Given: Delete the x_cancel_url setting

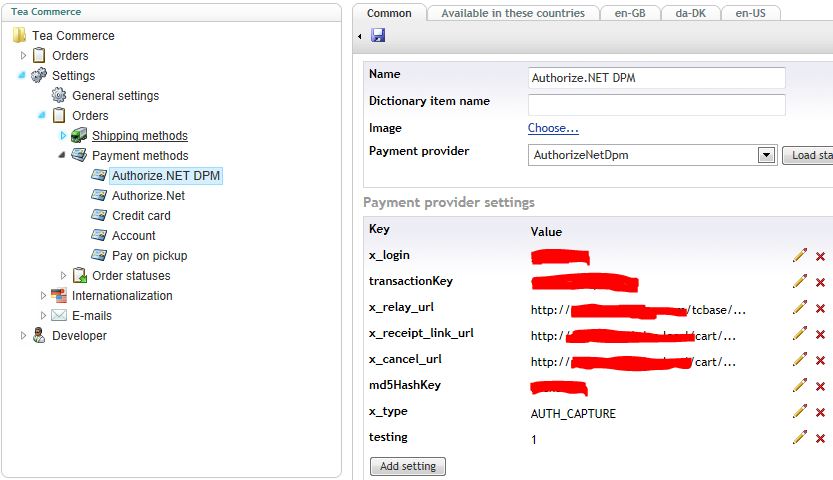Looking at the screenshot, I should coord(820,361).
